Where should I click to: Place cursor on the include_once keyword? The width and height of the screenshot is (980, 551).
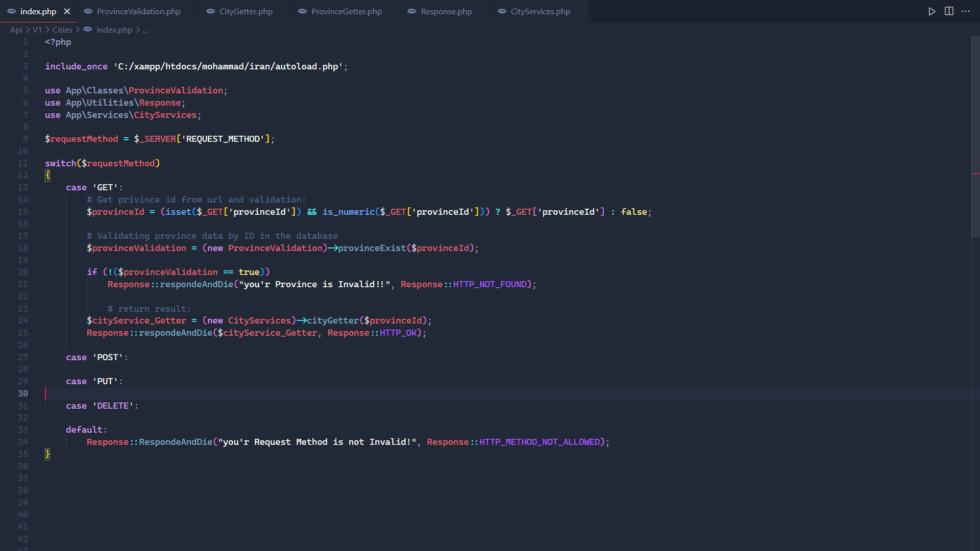pyautogui.click(x=76, y=66)
